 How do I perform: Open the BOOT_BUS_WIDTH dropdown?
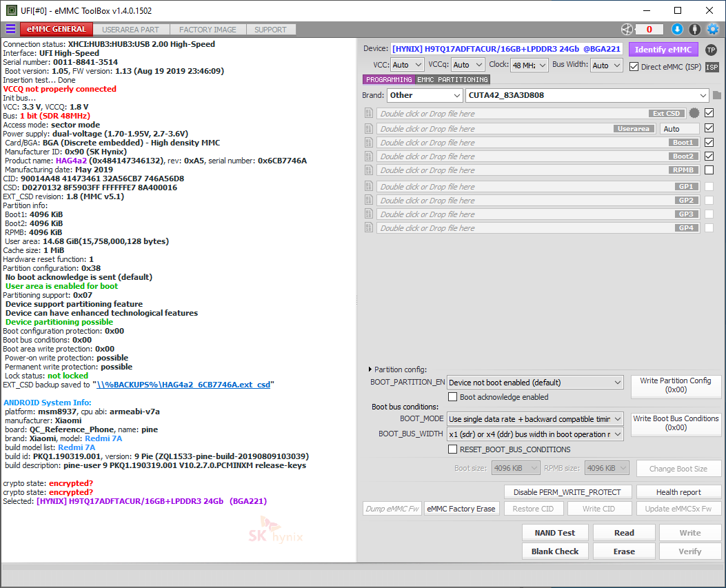(x=535, y=434)
